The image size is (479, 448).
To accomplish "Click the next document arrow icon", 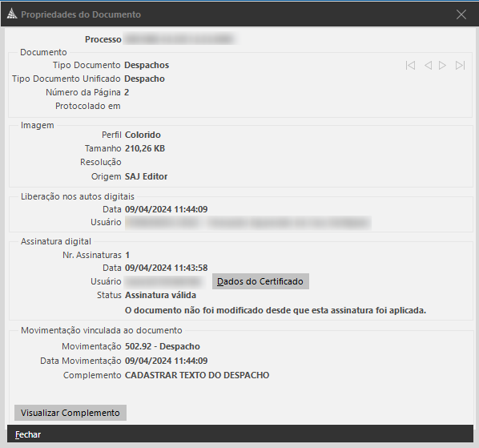I will point(442,66).
